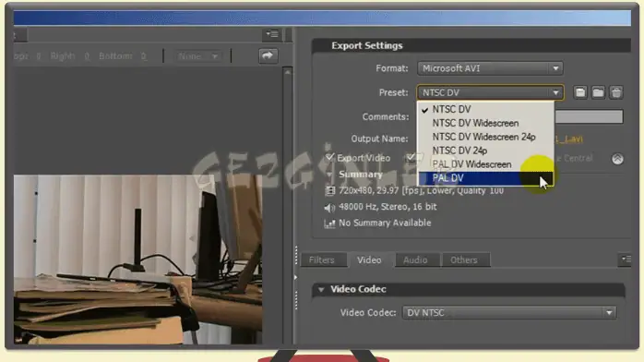Click the panel divider collapse arrow
Screen dimensions: 644x362
click(296, 277)
